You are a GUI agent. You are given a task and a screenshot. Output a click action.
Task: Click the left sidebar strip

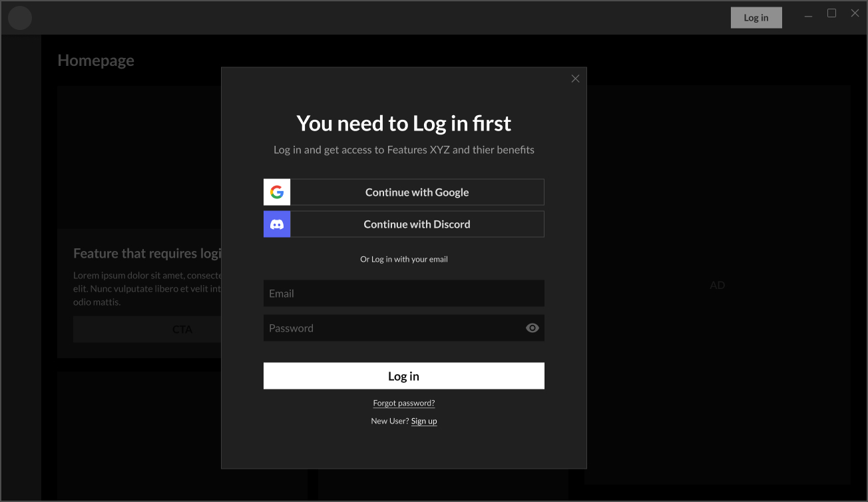pos(20,266)
